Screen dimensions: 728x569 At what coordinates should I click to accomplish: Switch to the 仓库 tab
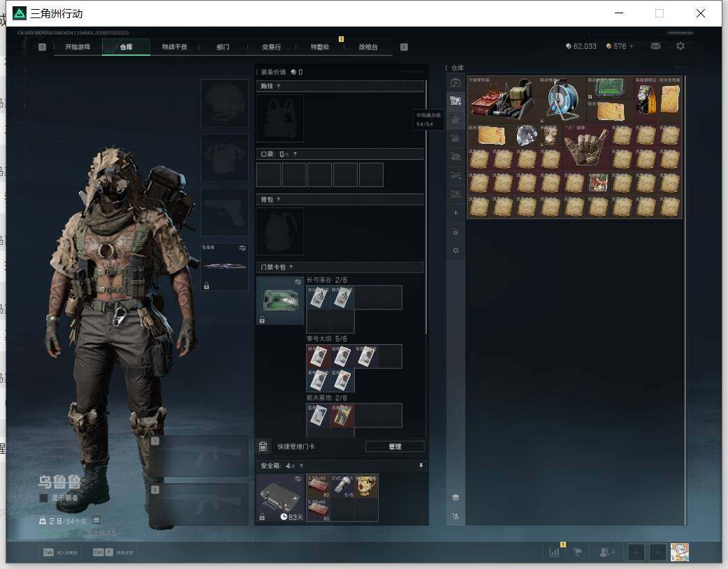click(126, 47)
